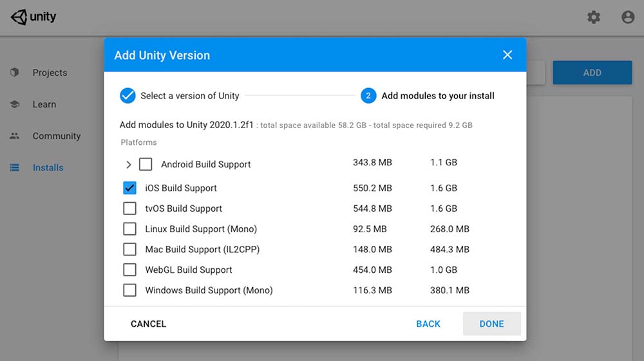Click the 116.3 MB download size
The width and height of the screenshot is (644, 361).
372,290
